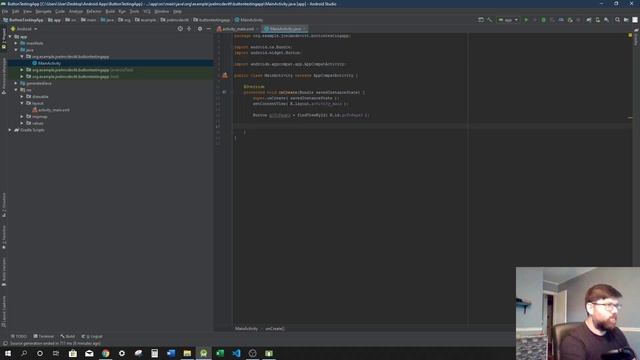Image resolution: width=640 pixels, height=360 pixels.
Task: Click the Make Project hammer icon
Action: point(489,20)
